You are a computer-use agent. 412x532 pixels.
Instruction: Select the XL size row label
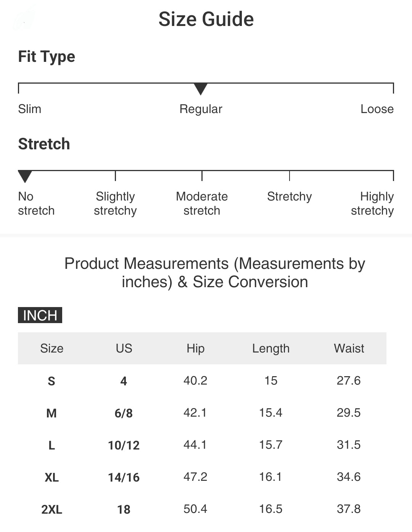pos(51,477)
